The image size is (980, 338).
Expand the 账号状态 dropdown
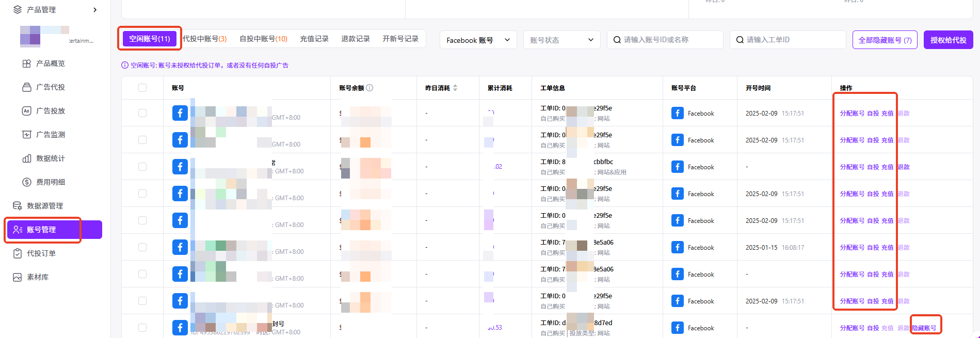click(561, 40)
